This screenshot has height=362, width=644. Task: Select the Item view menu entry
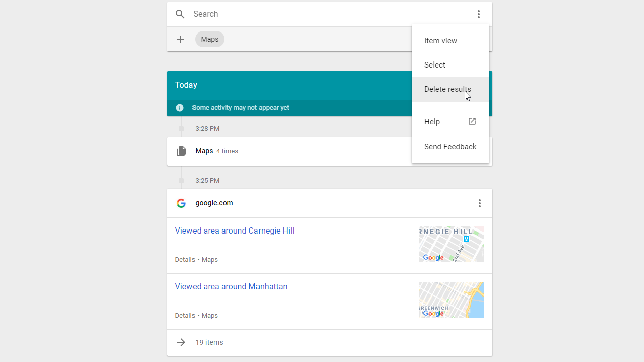(440, 40)
